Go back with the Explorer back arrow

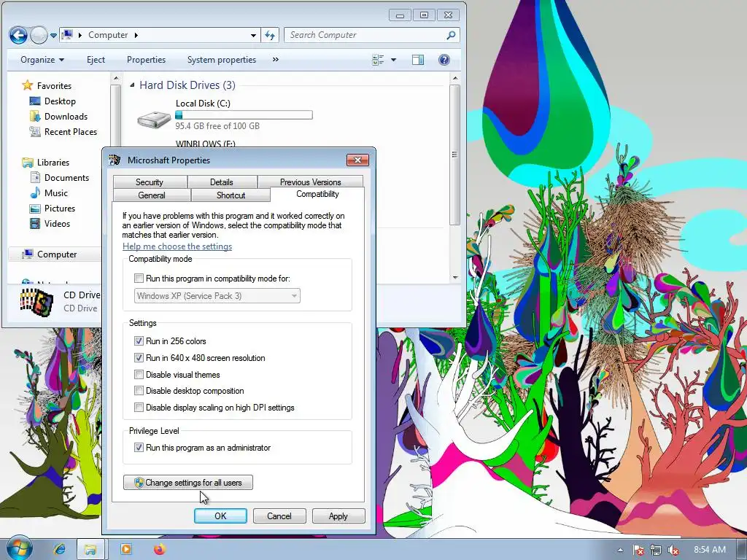tap(18, 35)
